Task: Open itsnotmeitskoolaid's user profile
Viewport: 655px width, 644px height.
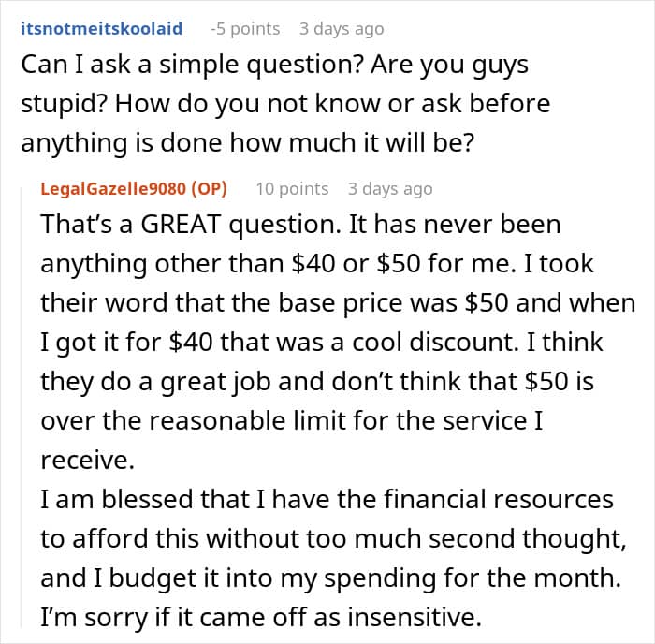Action: tap(101, 29)
